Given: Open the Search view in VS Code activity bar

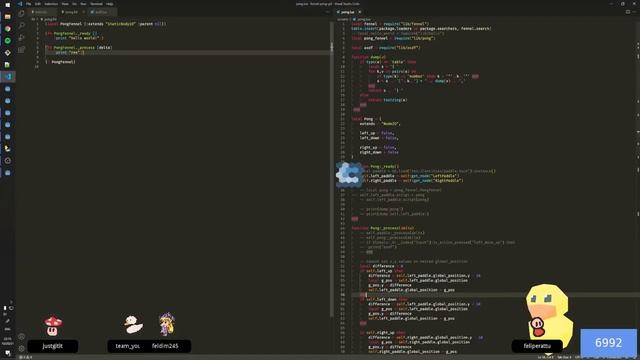Looking at the screenshot, I should point(21,26).
